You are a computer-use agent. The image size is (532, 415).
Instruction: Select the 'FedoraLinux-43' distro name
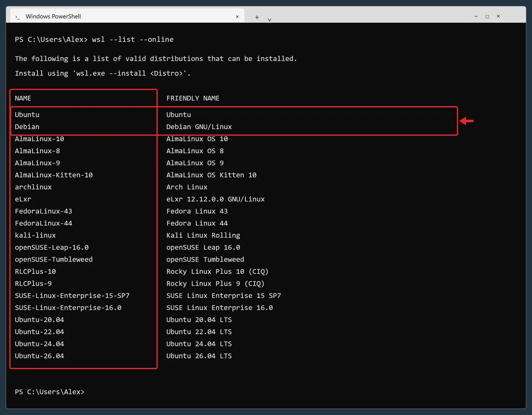click(44, 211)
